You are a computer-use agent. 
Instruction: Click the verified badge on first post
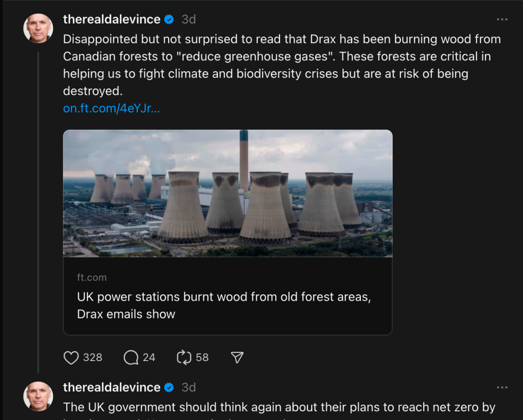click(x=169, y=20)
